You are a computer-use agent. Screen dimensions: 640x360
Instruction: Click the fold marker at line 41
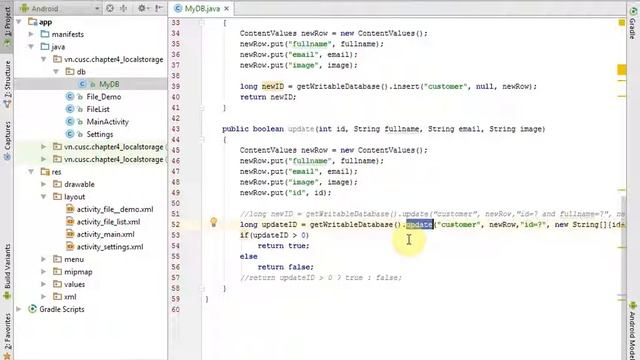pos(202,108)
